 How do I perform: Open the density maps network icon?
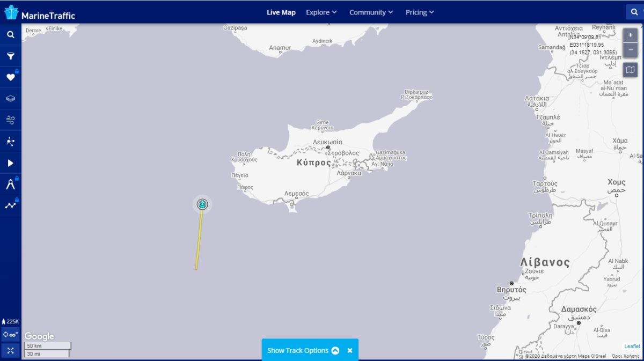(10, 142)
